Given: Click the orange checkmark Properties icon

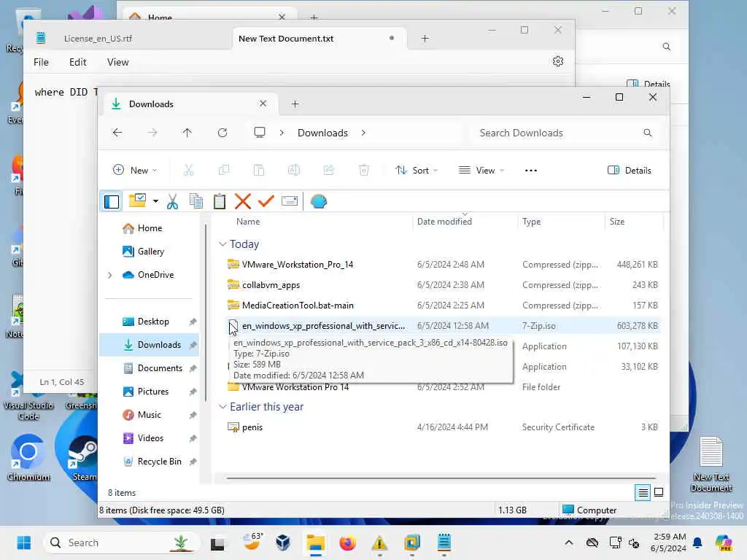Looking at the screenshot, I should click(x=266, y=201).
